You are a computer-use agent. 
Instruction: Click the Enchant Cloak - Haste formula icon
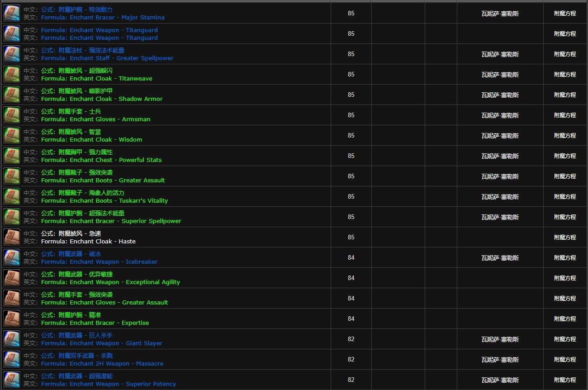[x=12, y=238]
